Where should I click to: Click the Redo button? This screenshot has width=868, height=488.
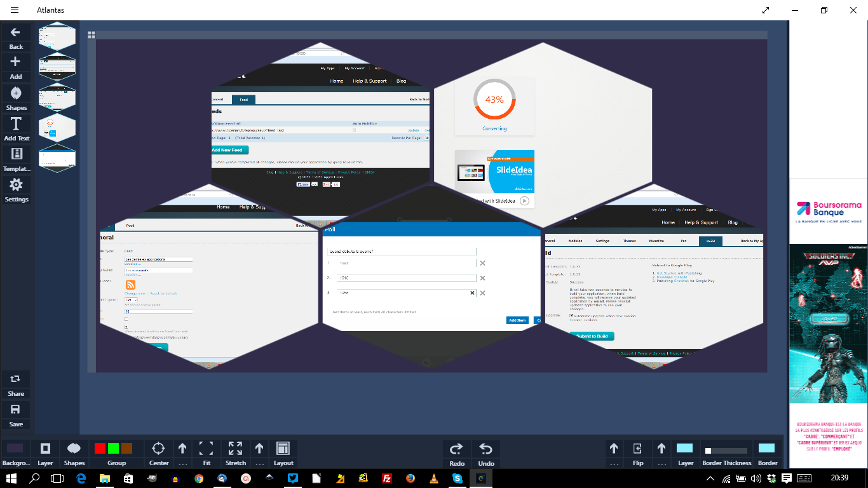(457, 449)
